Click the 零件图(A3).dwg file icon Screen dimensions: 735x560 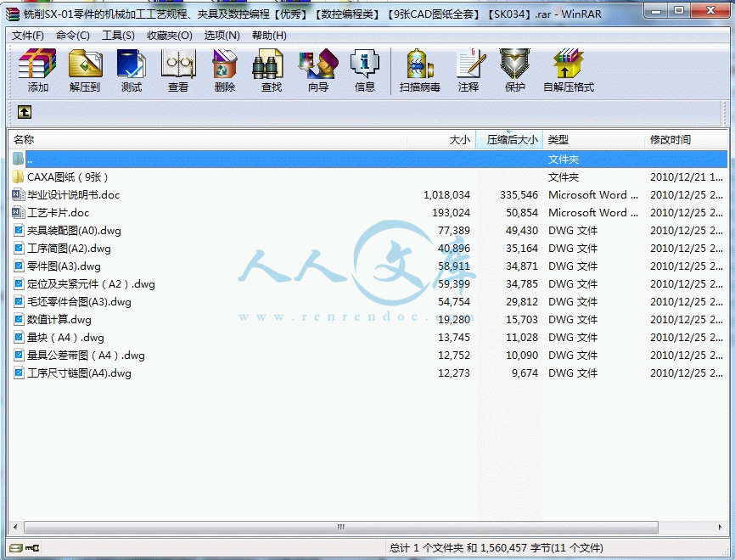click(x=19, y=266)
